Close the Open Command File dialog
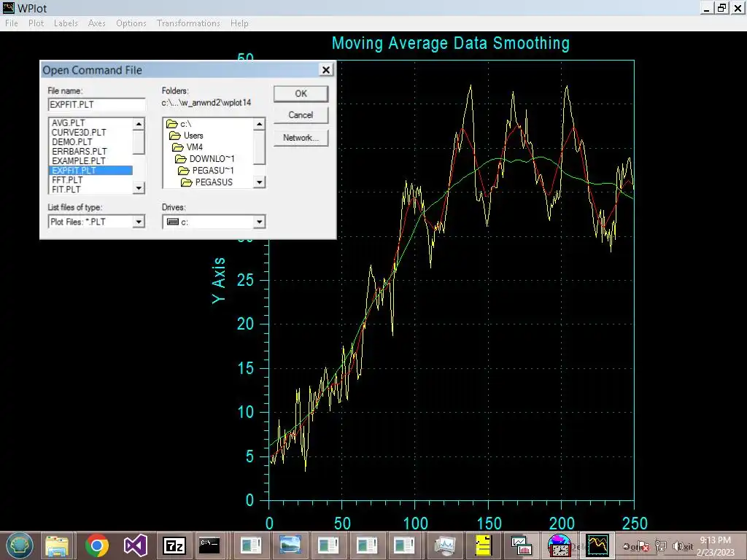747x560 pixels. coord(326,70)
